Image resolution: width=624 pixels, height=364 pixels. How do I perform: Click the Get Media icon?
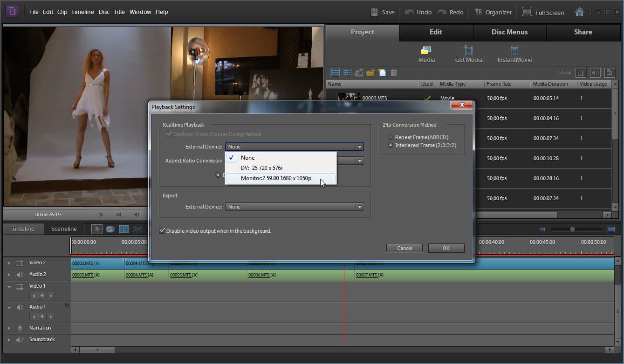[x=468, y=51]
